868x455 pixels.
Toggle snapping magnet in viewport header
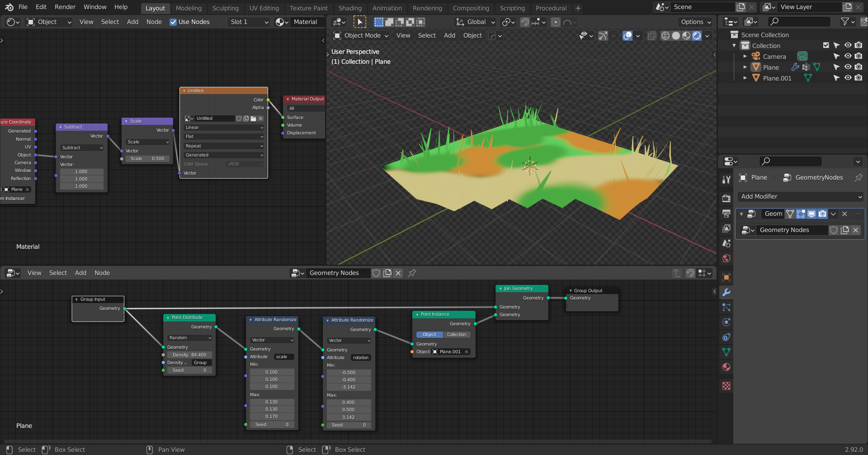[x=525, y=22]
